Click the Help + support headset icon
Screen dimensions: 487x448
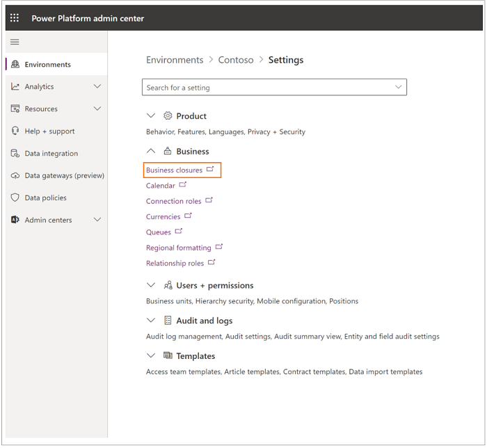click(x=15, y=131)
